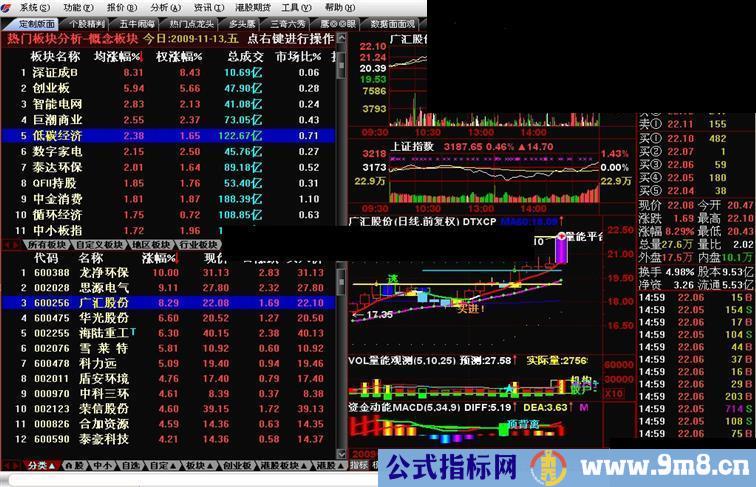Screen dimensions: 756x487
Task: Open the 系统 menu
Action: (x=33, y=7)
